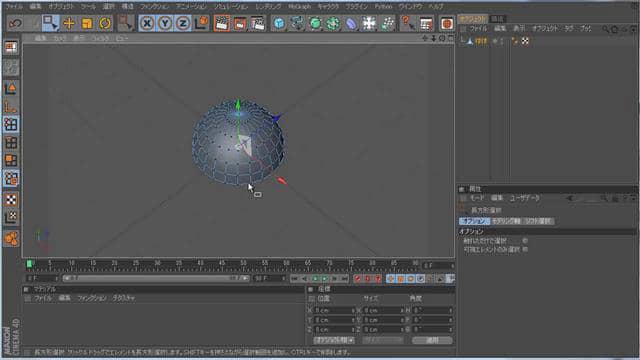This screenshot has height=360, width=640.
Task: Toggle the 可視エレメントのみ選択 checkbox
Action: click(x=525, y=249)
